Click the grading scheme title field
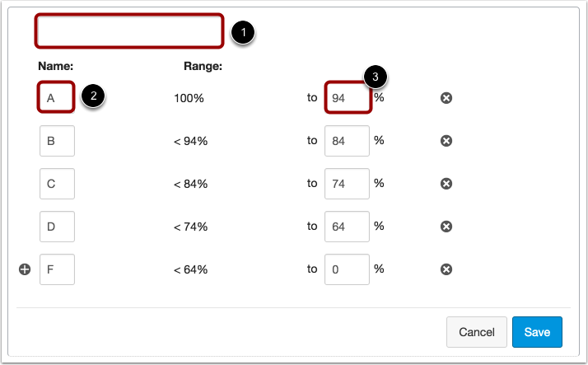 pyautogui.click(x=129, y=31)
